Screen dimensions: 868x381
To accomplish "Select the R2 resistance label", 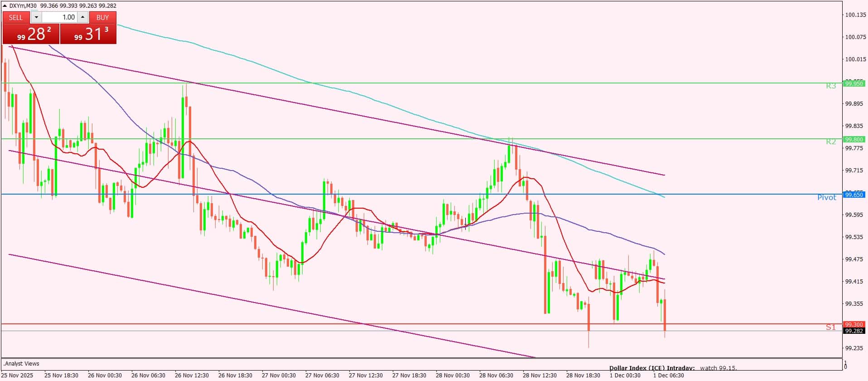I will coord(831,142).
